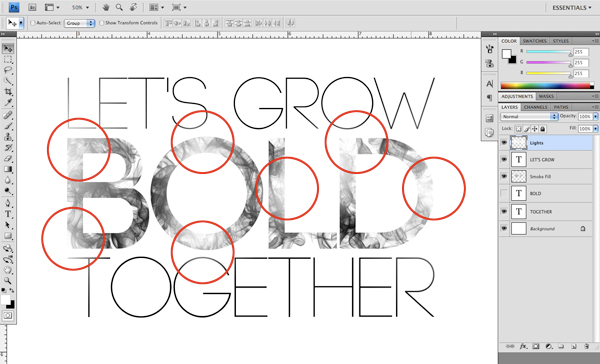Select the Clone Stamp tool
Screen dimensions: 600x364
pos(8,137)
